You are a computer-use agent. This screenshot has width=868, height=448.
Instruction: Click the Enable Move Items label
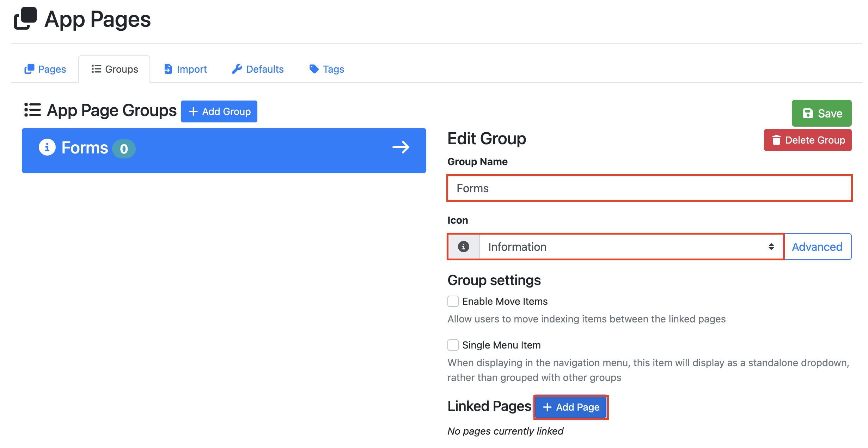tap(505, 301)
